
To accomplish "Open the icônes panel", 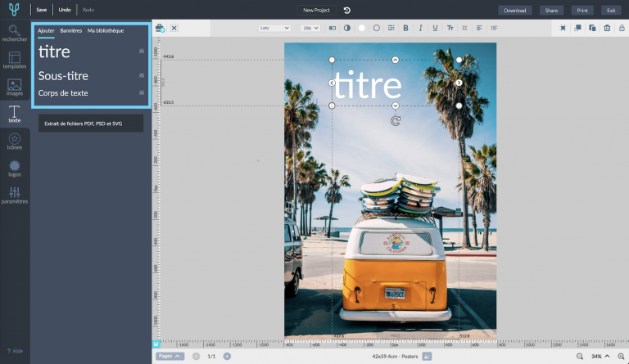I will pyautogui.click(x=14, y=142).
